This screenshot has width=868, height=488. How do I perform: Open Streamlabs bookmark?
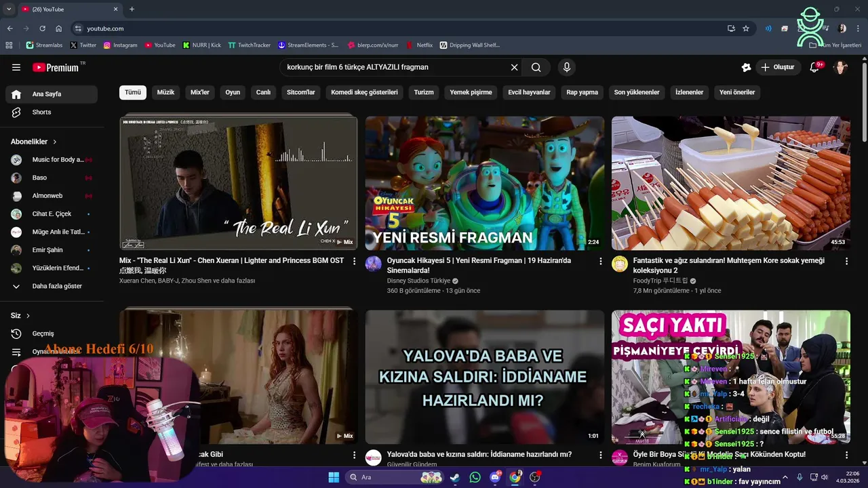click(x=45, y=45)
